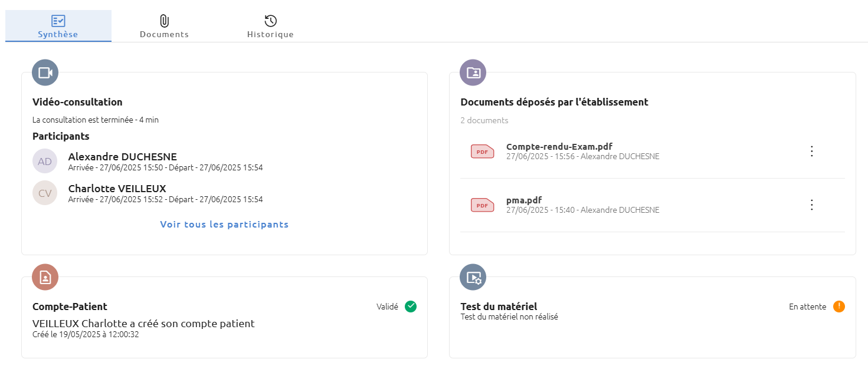Click the CV avatar of Charlotte VEILLEUX
The image size is (868, 369).
point(45,193)
